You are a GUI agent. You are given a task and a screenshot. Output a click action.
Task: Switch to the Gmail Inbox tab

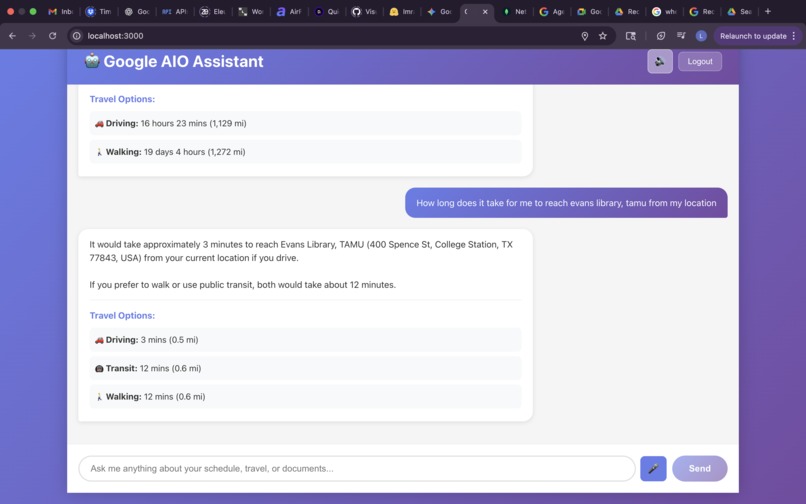60,12
